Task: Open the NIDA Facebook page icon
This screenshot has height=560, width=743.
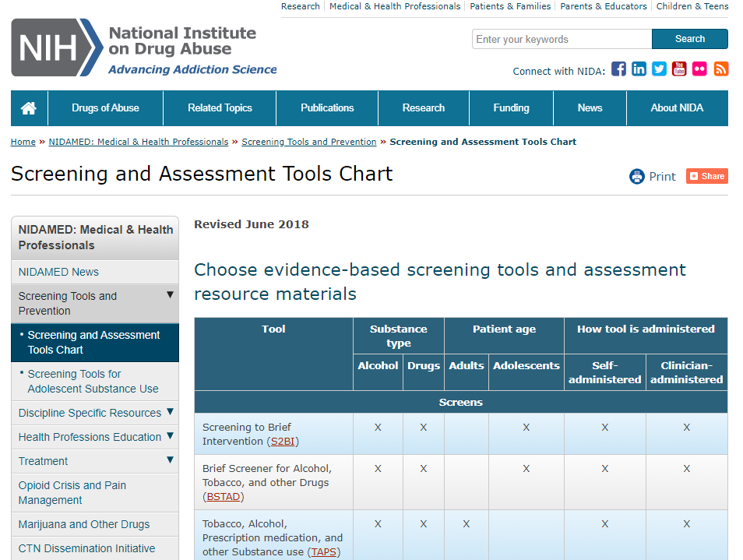Action: click(x=618, y=69)
